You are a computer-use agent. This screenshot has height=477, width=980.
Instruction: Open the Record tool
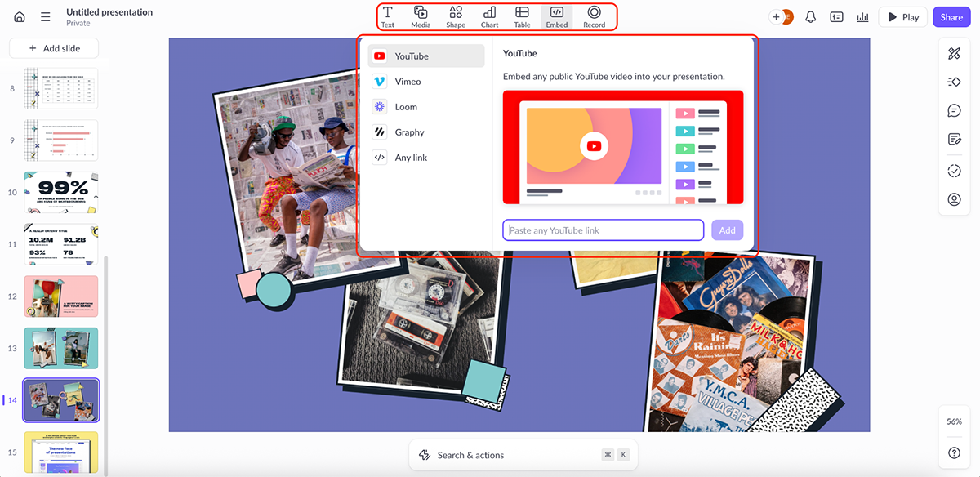[x=594, y=16]
